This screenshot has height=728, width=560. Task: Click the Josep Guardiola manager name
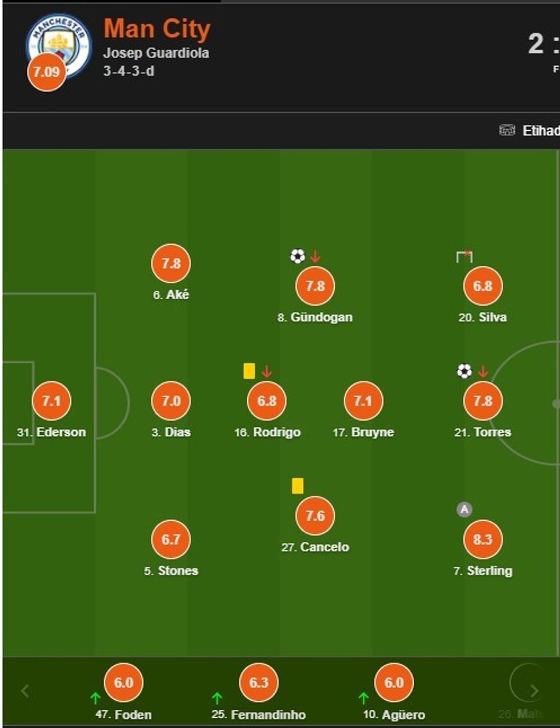click(156, 53)
